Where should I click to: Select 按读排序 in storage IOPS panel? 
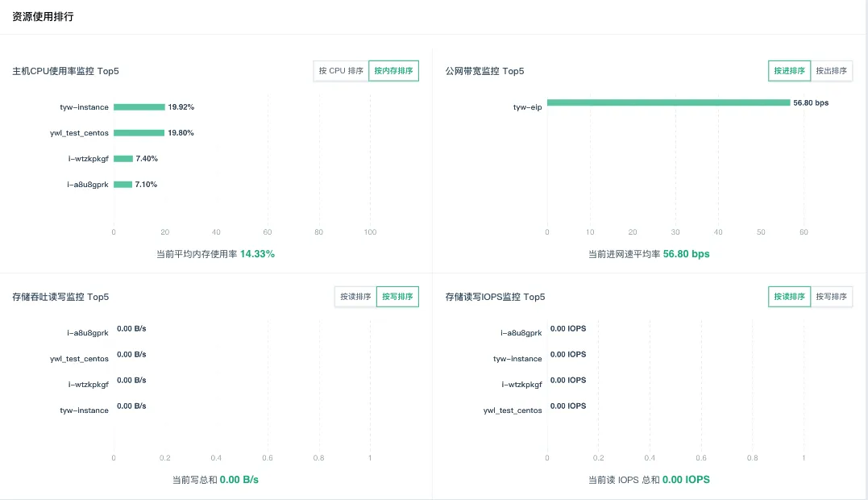tap(789, 297)
